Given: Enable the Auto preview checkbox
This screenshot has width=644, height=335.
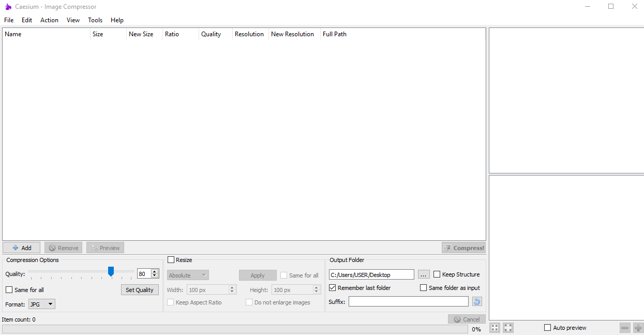Looking at the screenshot, I should click(x=547, y=328).
